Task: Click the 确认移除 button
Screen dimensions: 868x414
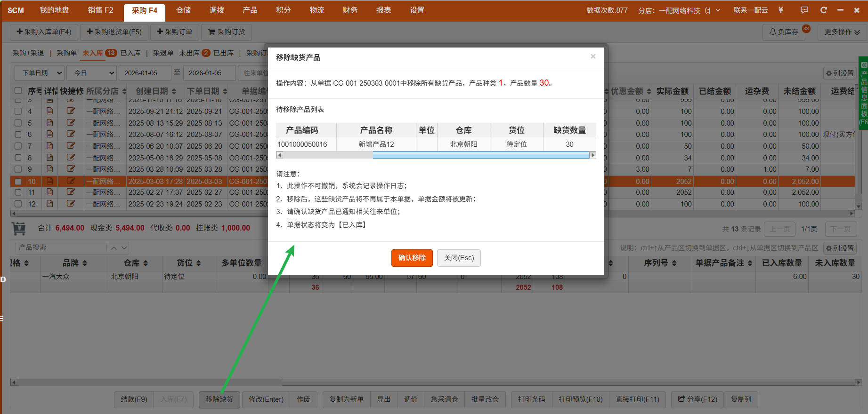Action: [412, 258]
